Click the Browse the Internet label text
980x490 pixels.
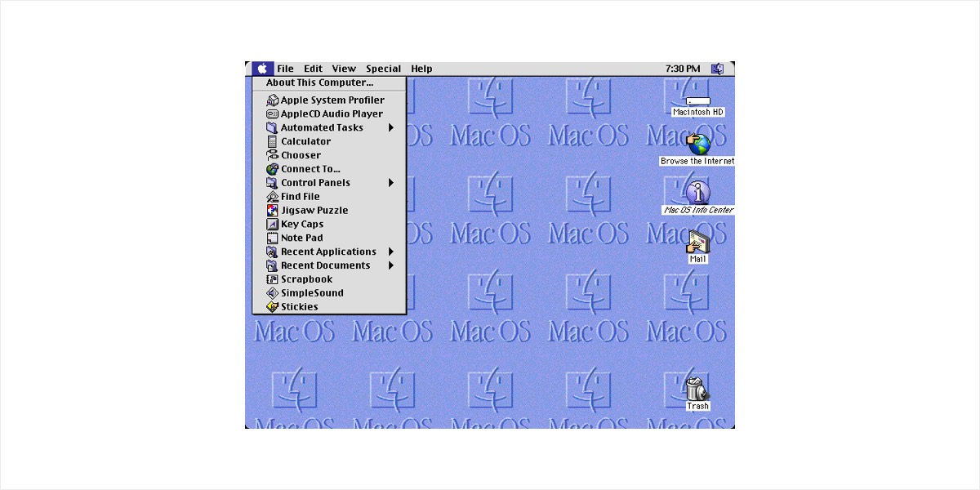point(697,162)
